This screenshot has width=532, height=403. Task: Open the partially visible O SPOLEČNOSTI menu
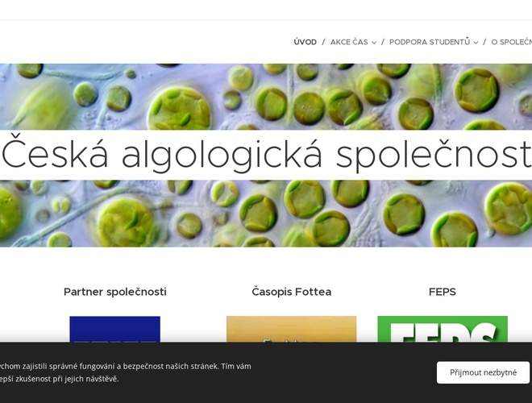tap(512, 42)
